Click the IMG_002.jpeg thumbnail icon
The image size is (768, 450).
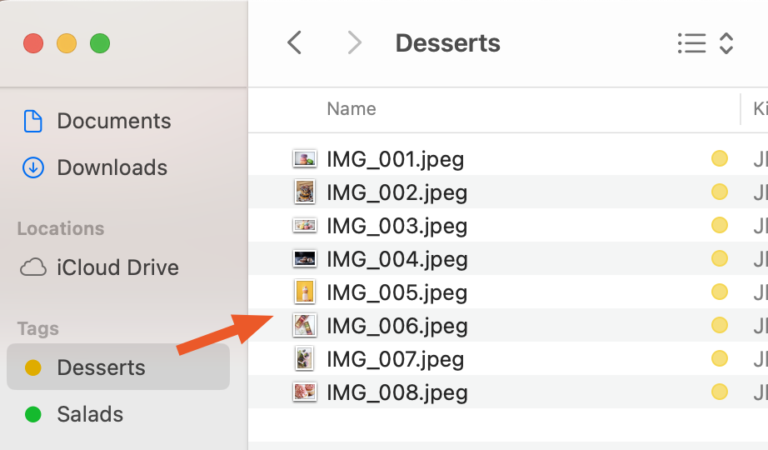coord(305,192)
